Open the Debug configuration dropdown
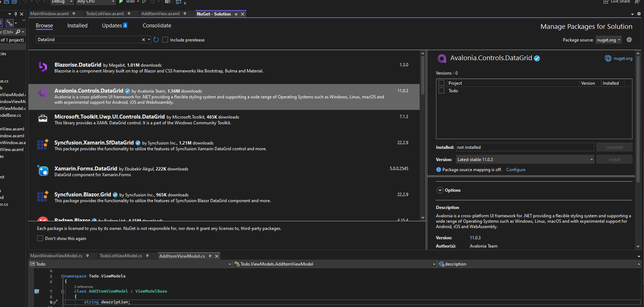This screenshot has width=644, height=307. (61, 2)
